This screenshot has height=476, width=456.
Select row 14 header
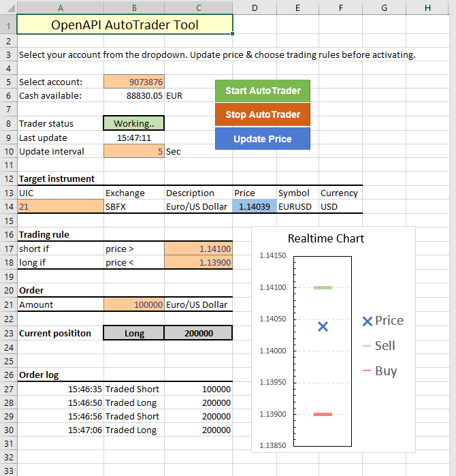8,206
